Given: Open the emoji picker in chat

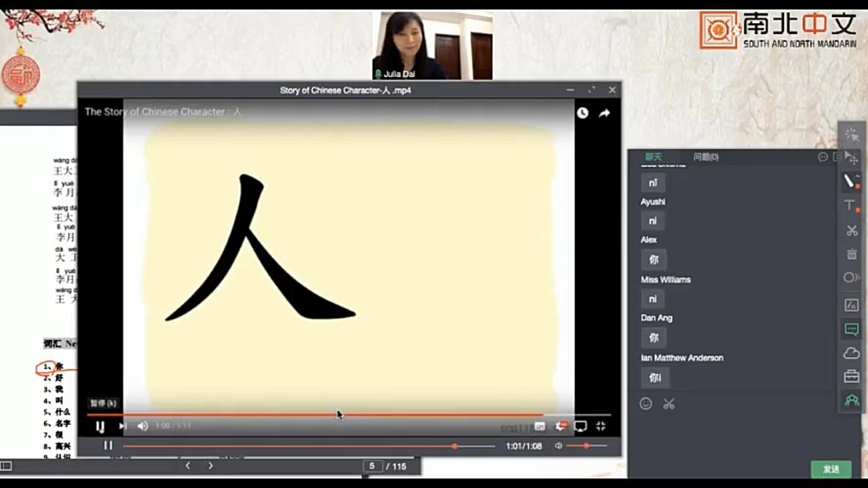Looking at the screenshot, I should [646, 403].
